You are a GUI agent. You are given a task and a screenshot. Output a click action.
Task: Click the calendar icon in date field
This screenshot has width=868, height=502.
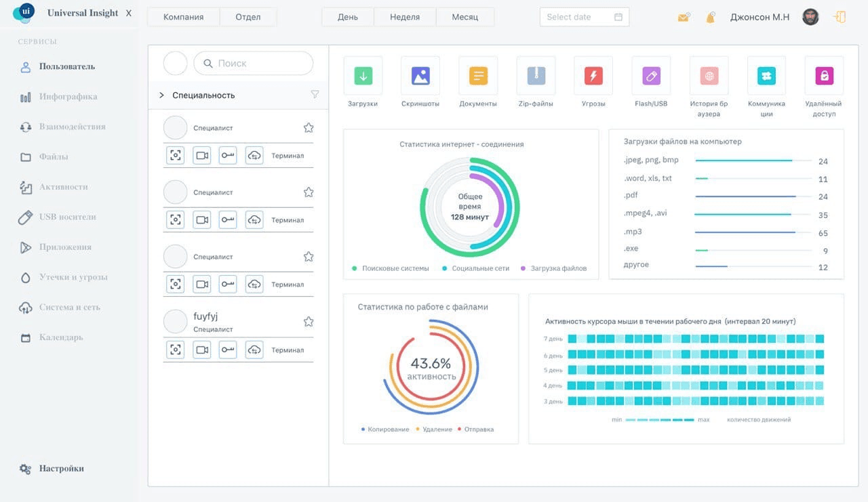tap(618, 17)
